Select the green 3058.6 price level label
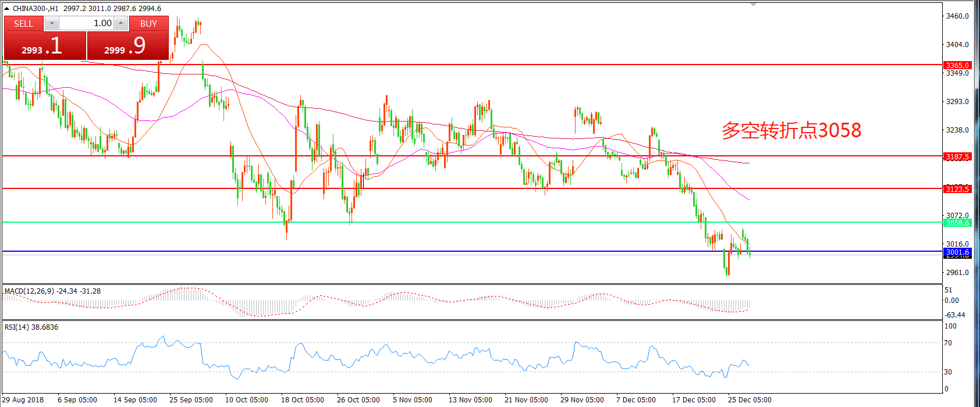 957,223
